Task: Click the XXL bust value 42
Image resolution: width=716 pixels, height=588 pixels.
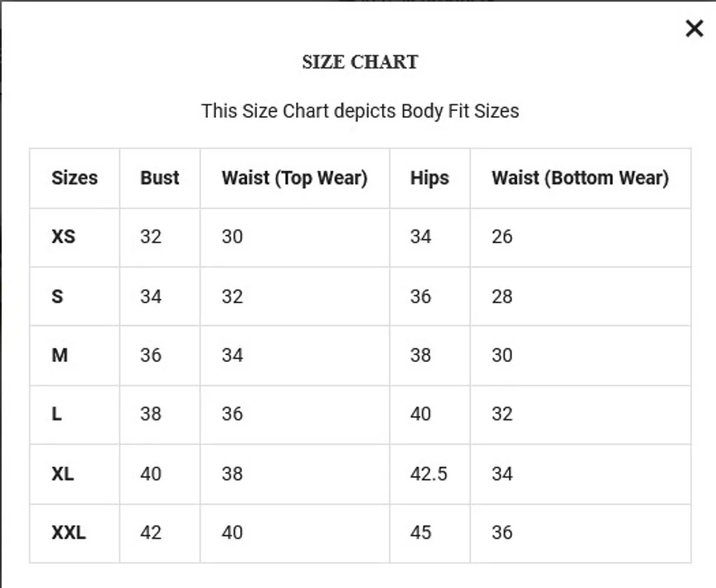Action: pyautogui.click(x=150, y=533)
